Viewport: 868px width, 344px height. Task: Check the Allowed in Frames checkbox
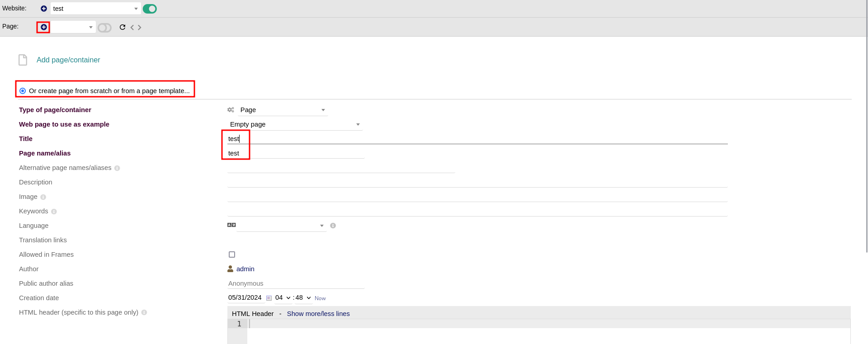232,254
